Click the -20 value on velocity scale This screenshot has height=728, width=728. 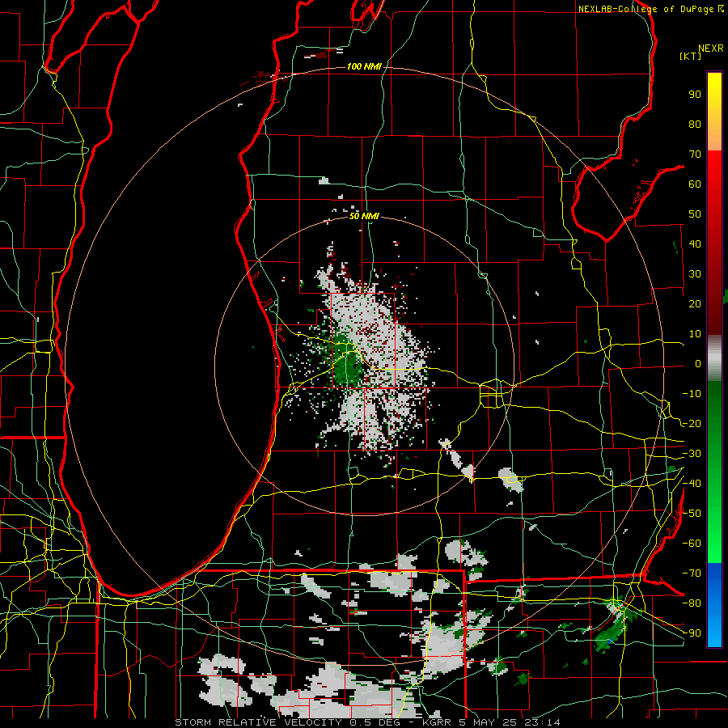[x=692, y=424]
